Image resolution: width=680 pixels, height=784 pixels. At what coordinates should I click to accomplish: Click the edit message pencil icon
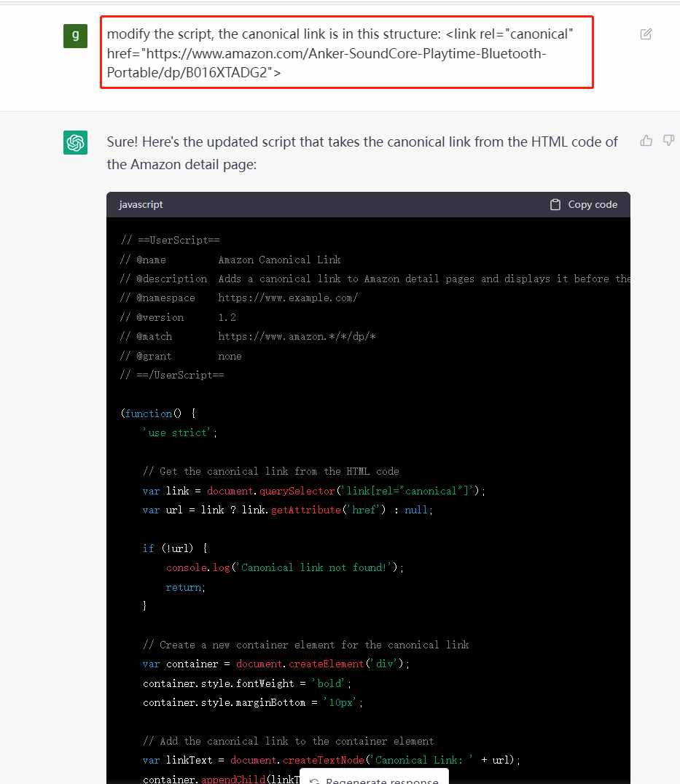click(x=646, y=34)
